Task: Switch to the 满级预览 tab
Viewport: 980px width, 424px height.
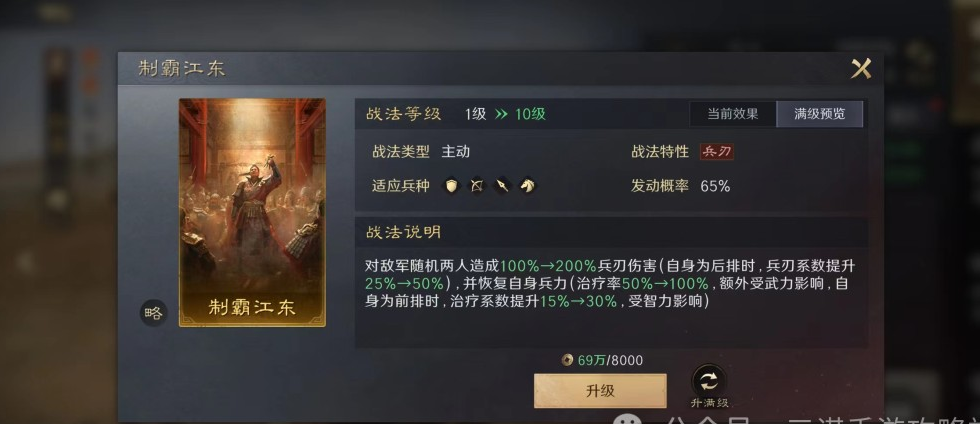Action: (819, 114)
